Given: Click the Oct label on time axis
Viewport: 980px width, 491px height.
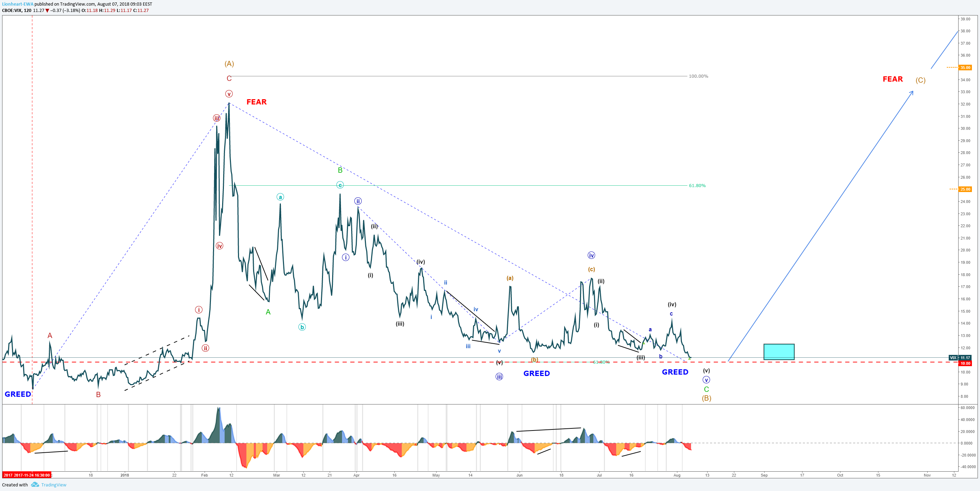Looking at the screenshot, I should [x=840, y=475].
